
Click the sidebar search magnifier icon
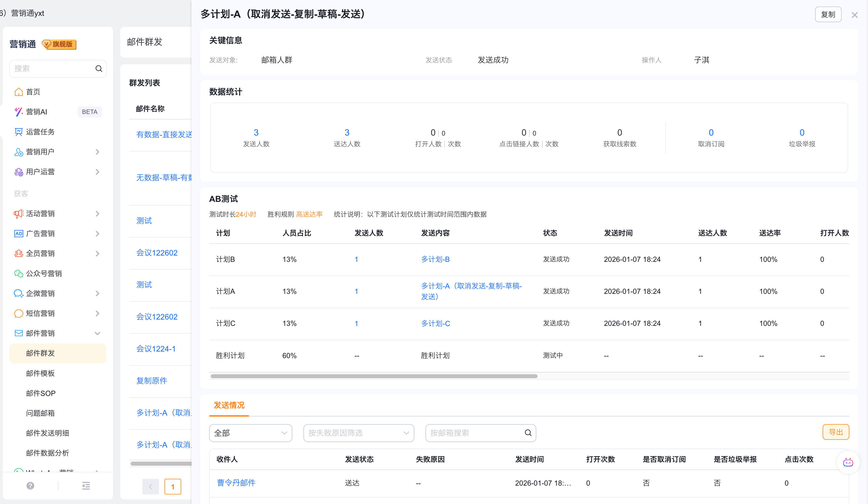(x=99, y=69)
